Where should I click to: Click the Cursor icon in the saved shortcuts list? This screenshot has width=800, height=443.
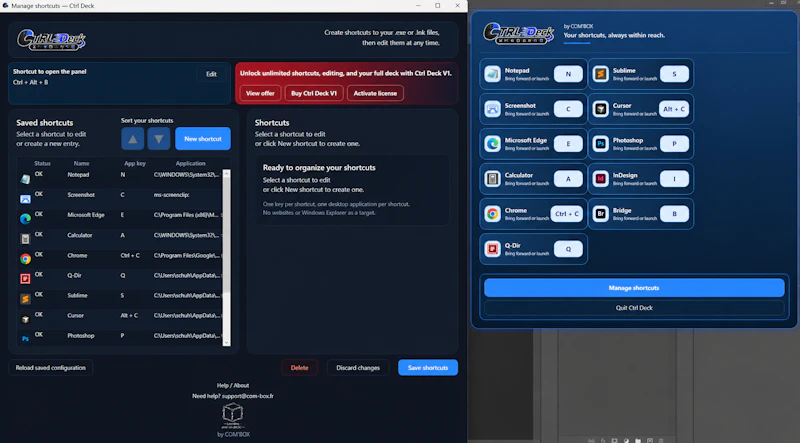pos(25,319)
